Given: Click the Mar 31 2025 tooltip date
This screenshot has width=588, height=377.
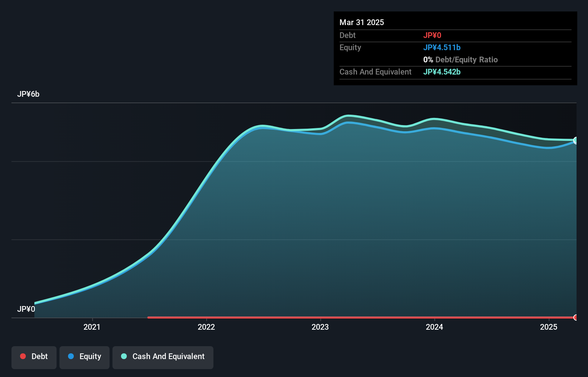Looking at the screenshot, I should 362,22.
